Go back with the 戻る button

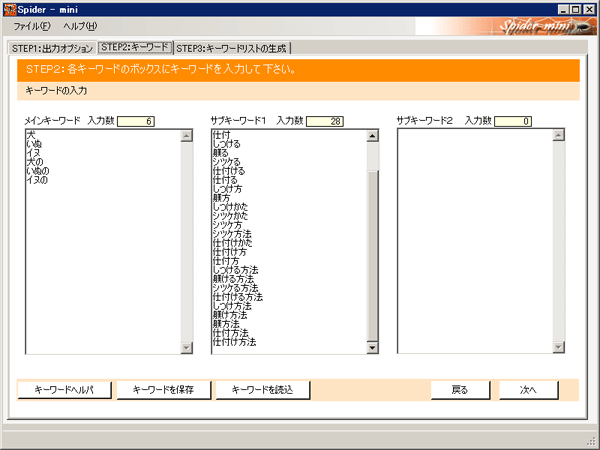460,390
